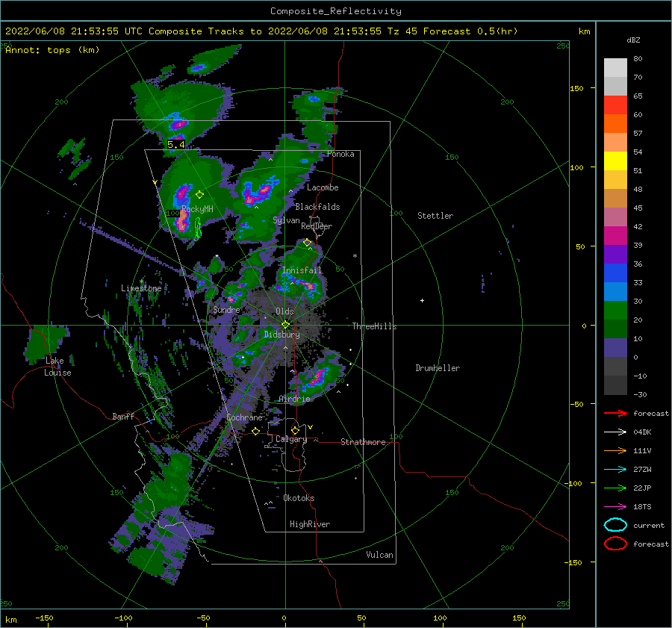Click the Okotoks city label
The height and width of the screenshot is (628, 672).
(x=299, y=498)
